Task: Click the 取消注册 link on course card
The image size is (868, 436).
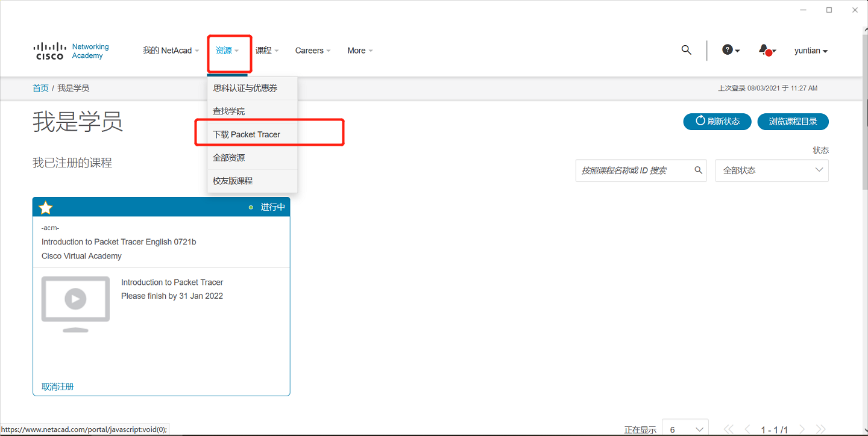Action: pyautogui.click(x=57, y=387)
